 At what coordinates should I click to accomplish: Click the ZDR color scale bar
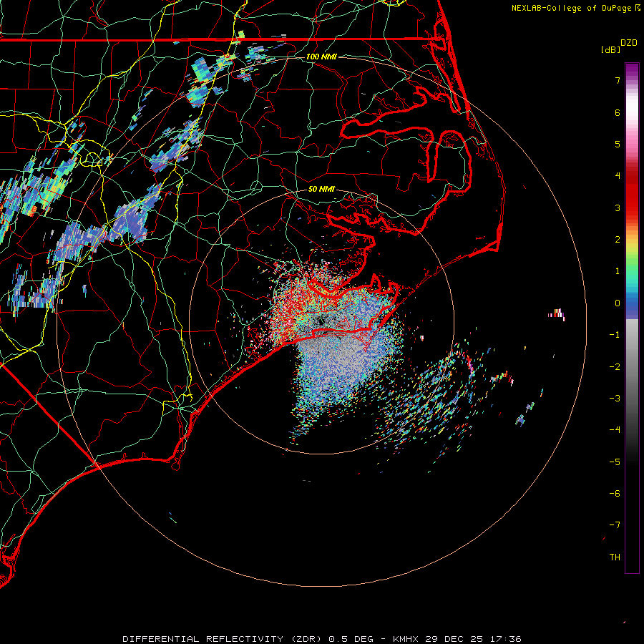(632, 318)
